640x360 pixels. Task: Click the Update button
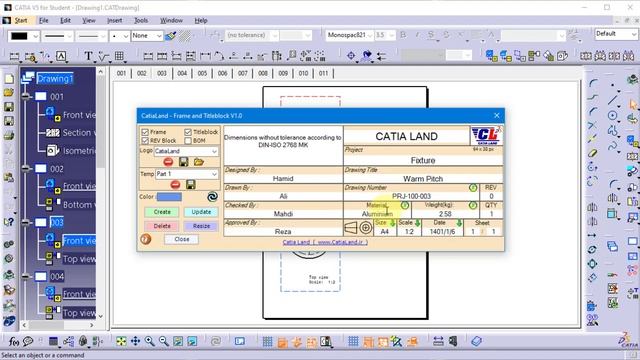click(201, 212)
